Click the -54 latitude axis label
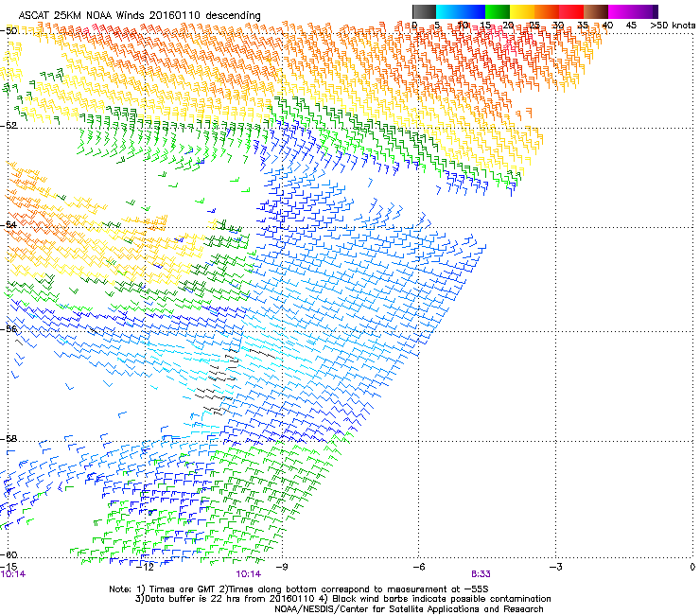Viewport: 700px width, 615px height. pos(9,224)
